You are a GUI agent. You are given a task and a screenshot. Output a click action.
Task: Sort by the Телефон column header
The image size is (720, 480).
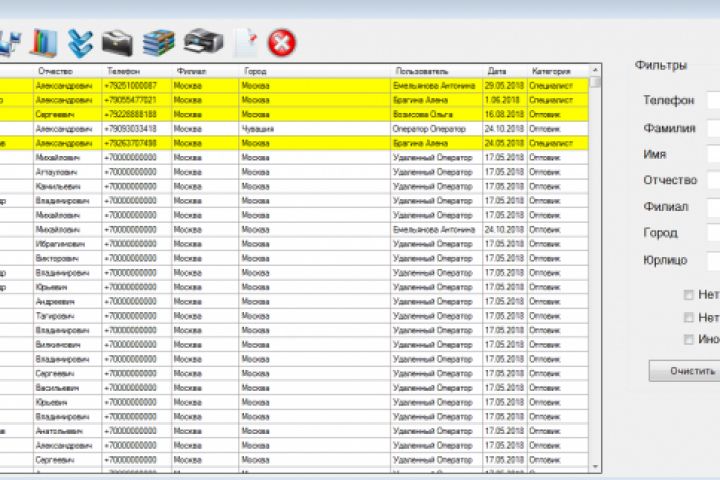[x=124, y=71]
